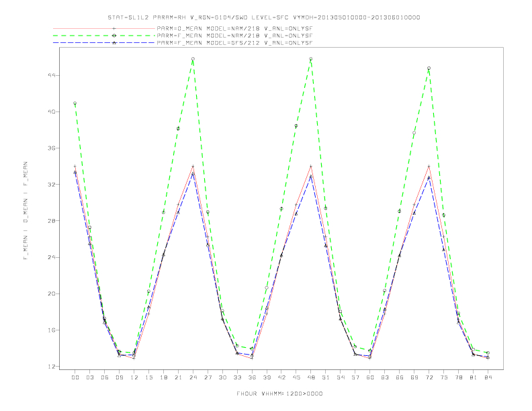Click x-axis tick label 18
Screen dimensions: 532x411
pyautogui.click(x=163, y=377)
